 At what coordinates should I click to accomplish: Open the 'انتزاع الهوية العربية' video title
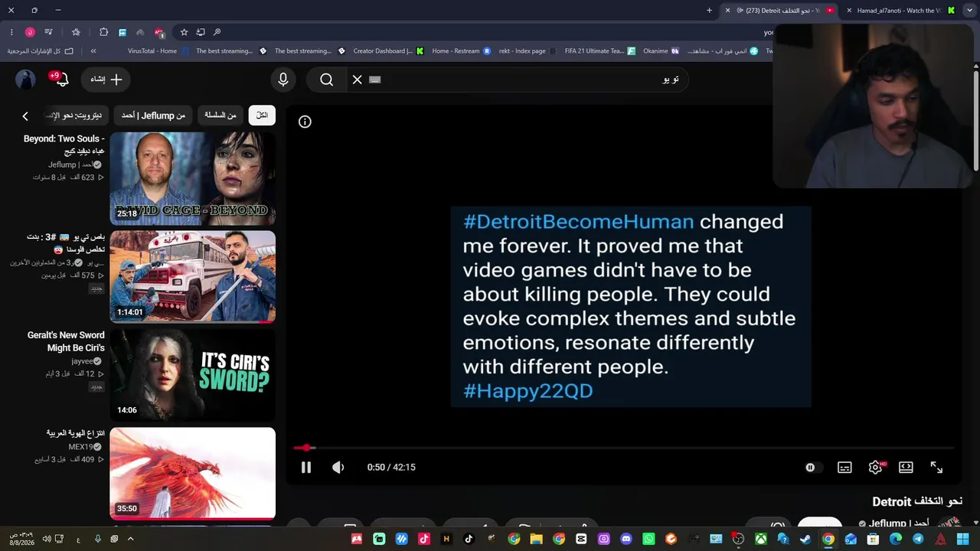pyautogui.click(x=76, y=433)
